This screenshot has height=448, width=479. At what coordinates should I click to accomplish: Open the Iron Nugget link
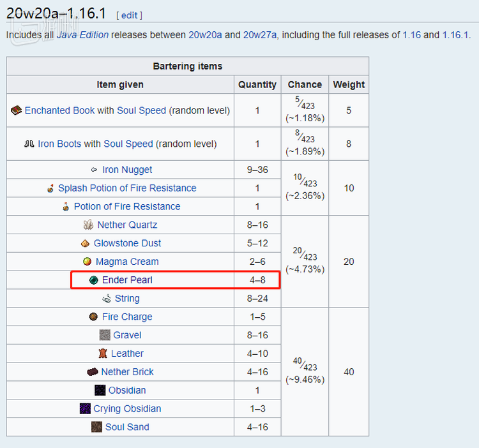pos(127,170)
